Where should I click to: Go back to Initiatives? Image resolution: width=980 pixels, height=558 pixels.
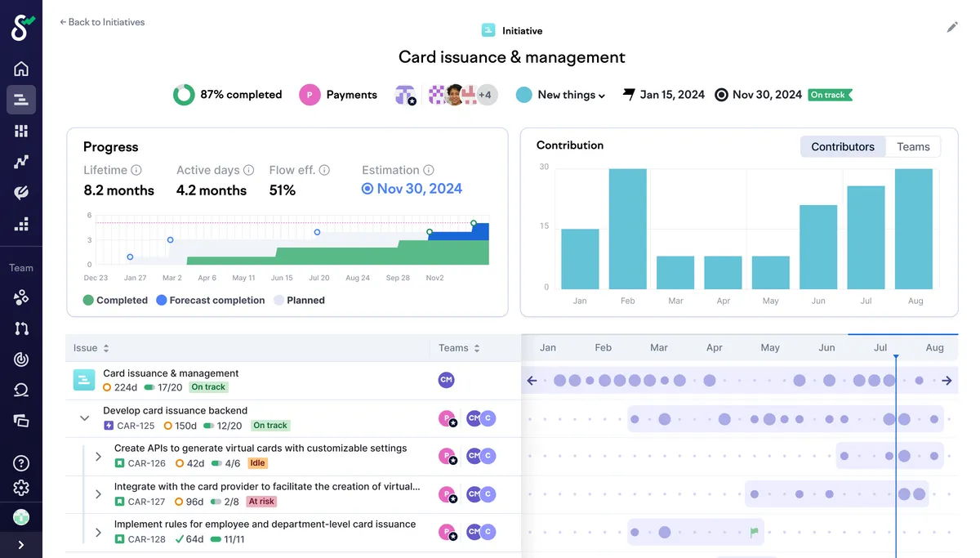point(102,22)
